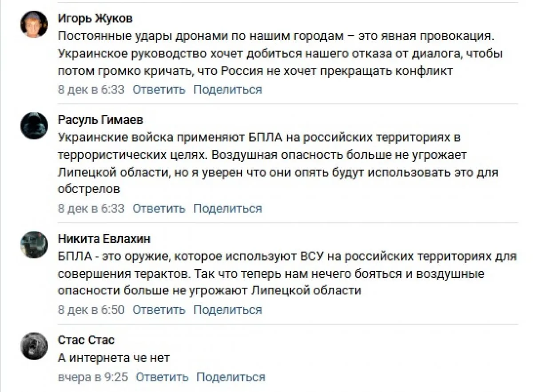This screenshot has width=533, height=392.
Task: Open Расуль Гимаев's profile via name link
Action: coord(100,120)
